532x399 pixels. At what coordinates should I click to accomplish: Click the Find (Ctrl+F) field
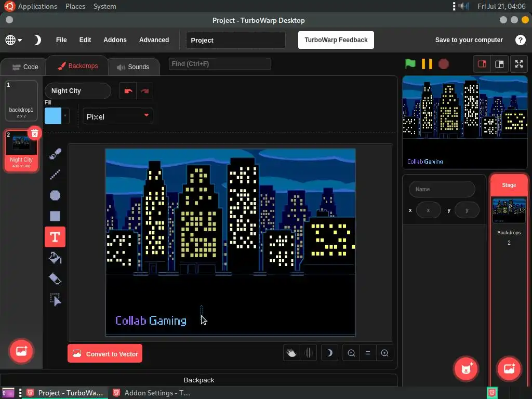click(x=220, y=64)
